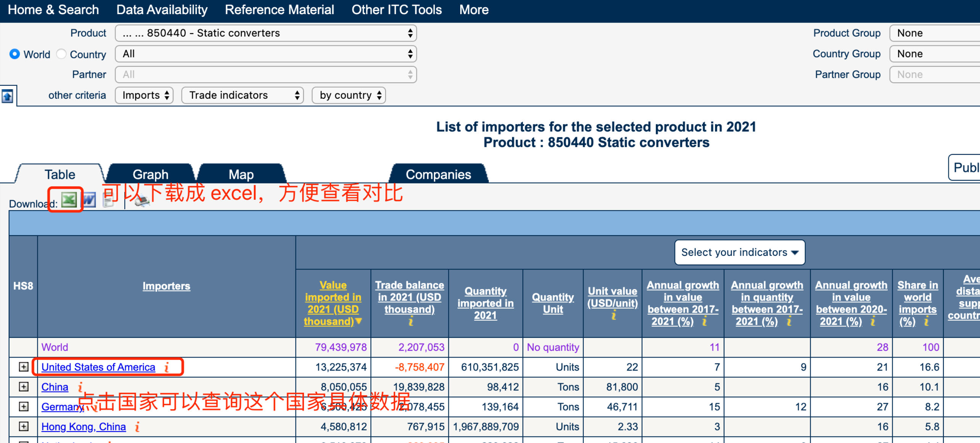Show info for Annual growth in value 2020-2021
This screenshot has height=443, width=980.
click(x=873, y=321)
